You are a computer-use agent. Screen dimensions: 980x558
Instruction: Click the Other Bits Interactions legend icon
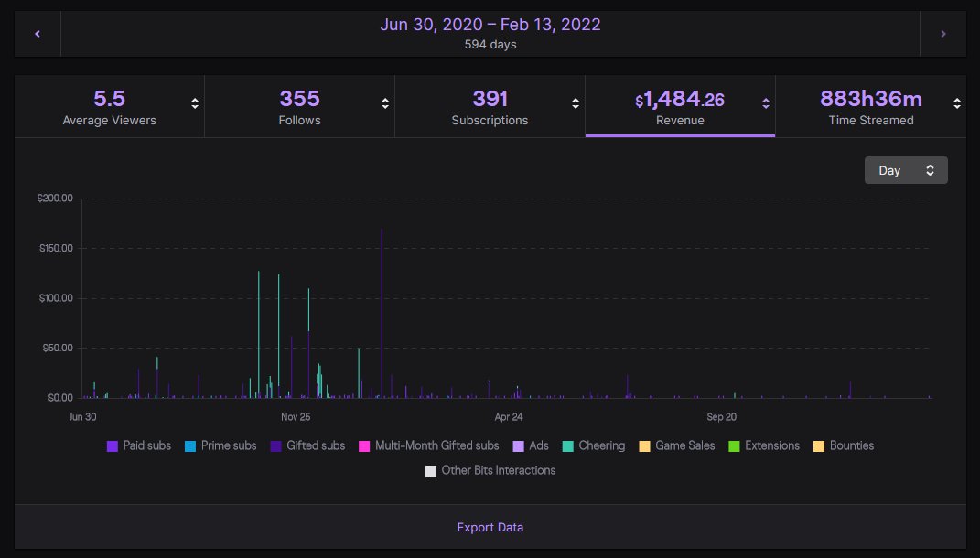(x=432, y=470)
